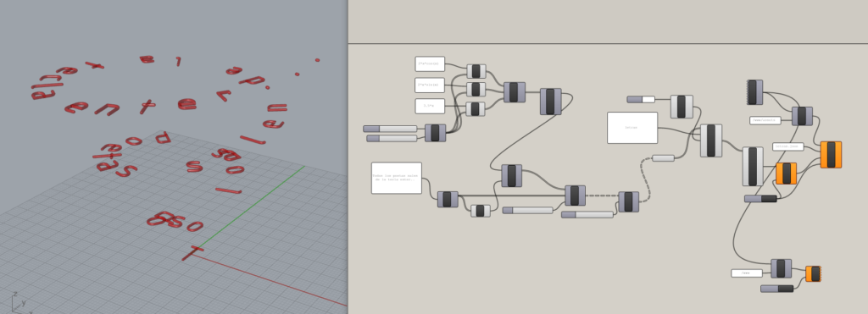Click the large letras panel
Viewport: 868px width, 314px height.
coord(632,128)
